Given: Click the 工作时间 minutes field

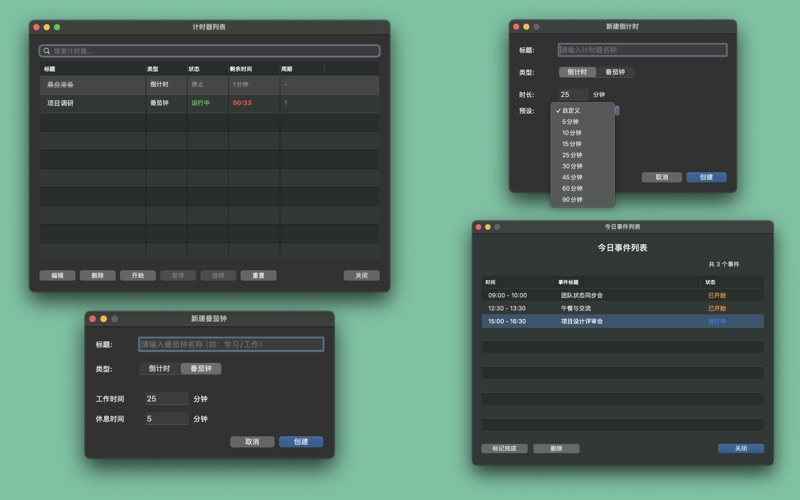Looking at the screenshot, I should pyautogui.click(x=166, y=399).
